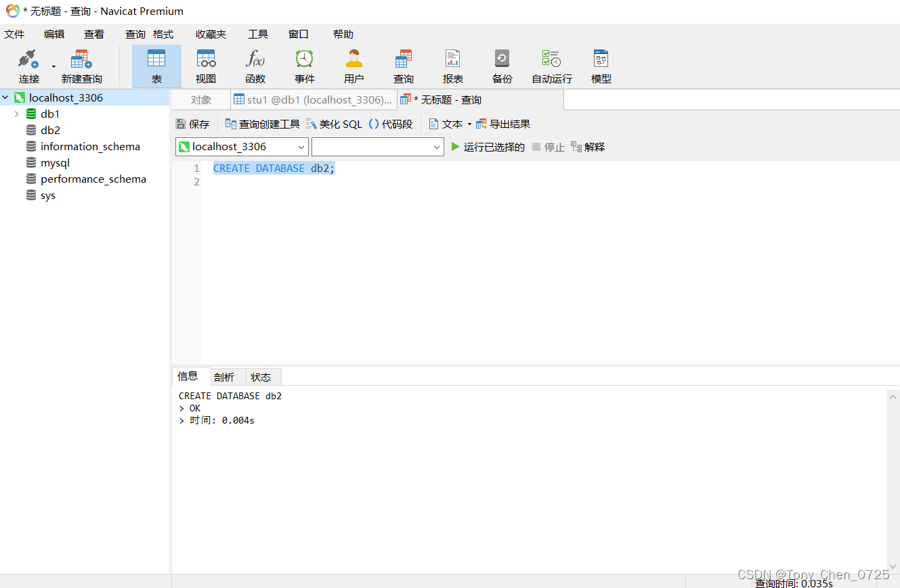The height and width of the screenshot is (588, 900).
Task: Switch to the stu1 @db1 tab
Action: tap(313, 99)
